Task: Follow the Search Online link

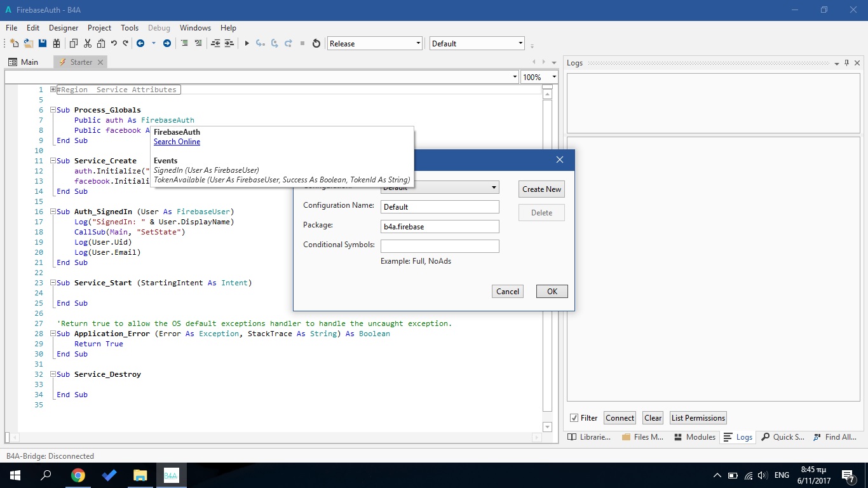Action: click(x=177, y=142)
